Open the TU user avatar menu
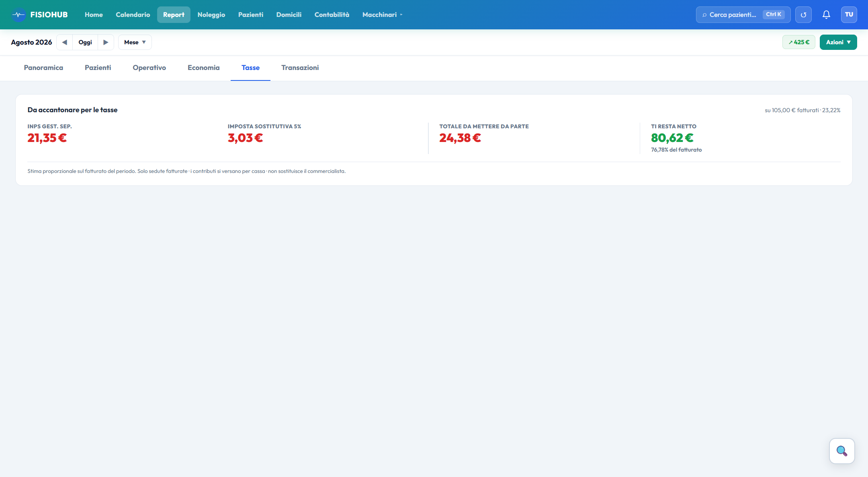The height and width of the screenshot is (477, 868). [849, 14]
